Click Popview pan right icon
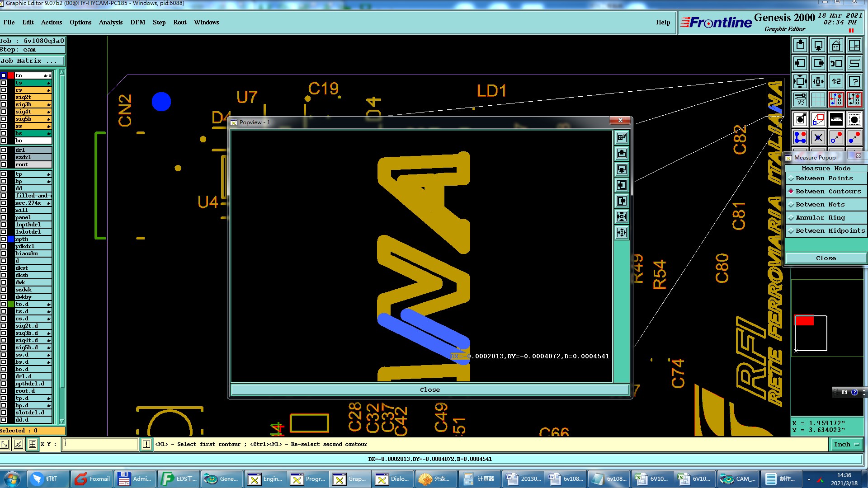The image size is (868, 488). tap(622, 201)
